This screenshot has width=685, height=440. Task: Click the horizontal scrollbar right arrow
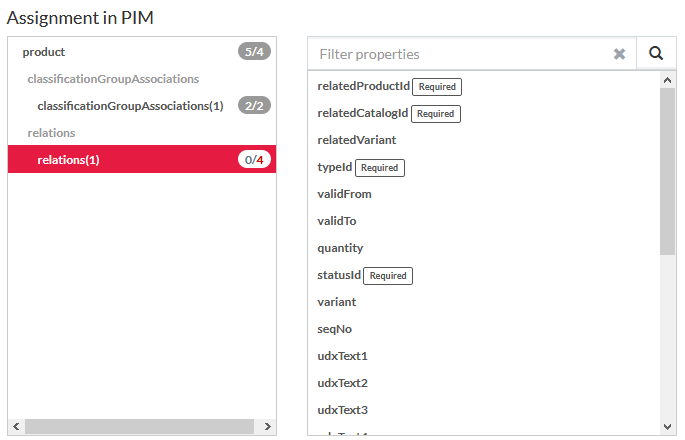tap(268, 426)
